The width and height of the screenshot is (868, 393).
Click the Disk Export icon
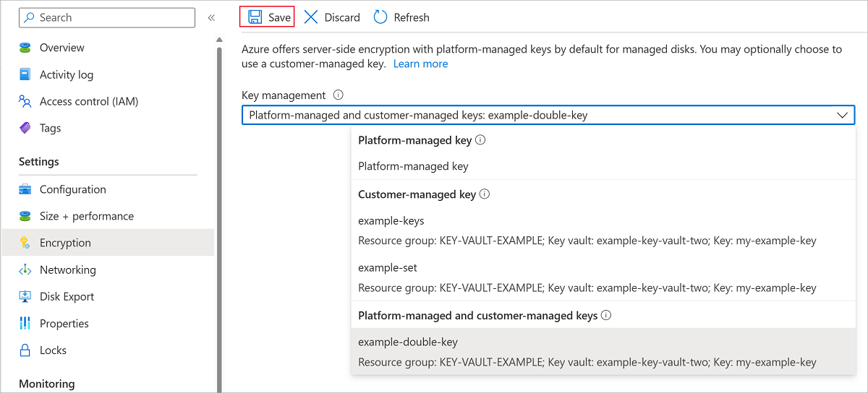25,297
